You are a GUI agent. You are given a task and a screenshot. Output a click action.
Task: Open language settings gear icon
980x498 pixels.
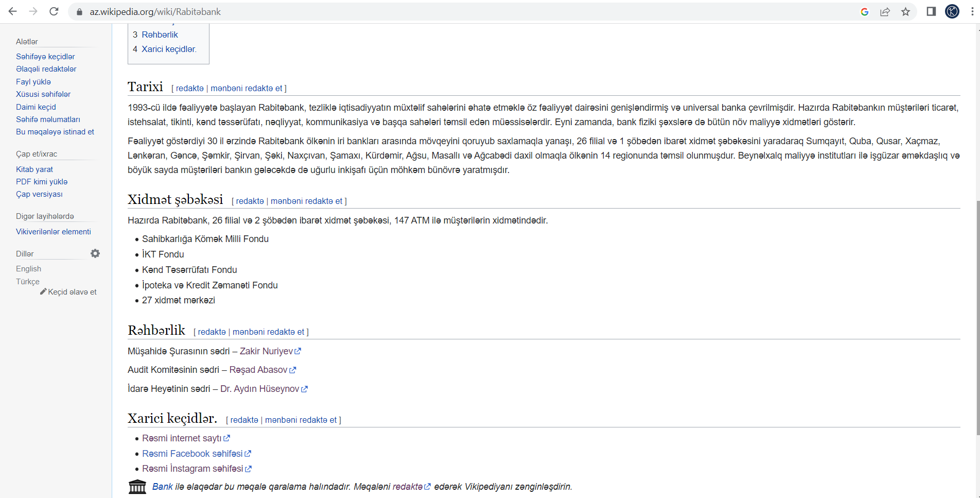(95, 253)
